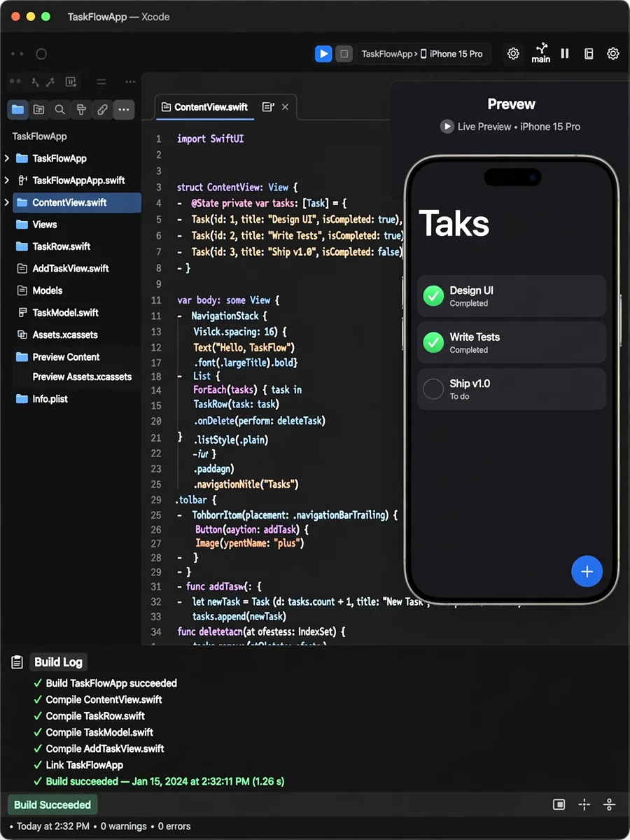Click the split divider icon in status bar

point(609,805)
